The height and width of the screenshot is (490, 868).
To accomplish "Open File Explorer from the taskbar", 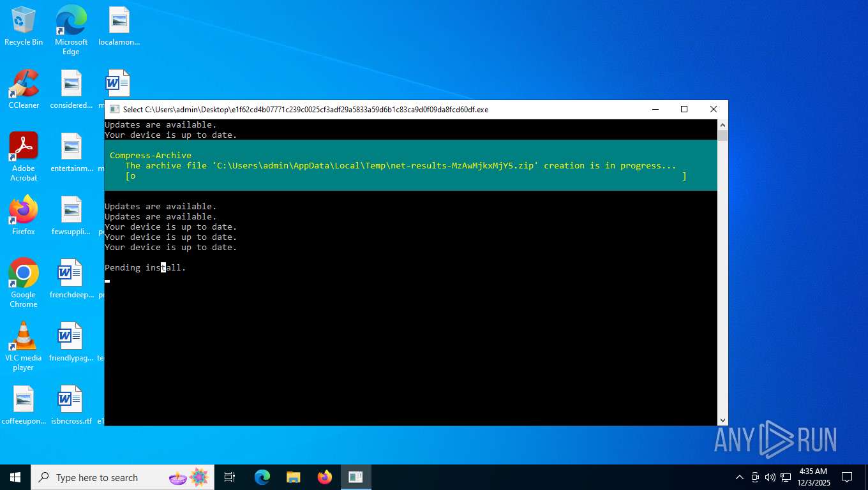I will tap(294, 477).
